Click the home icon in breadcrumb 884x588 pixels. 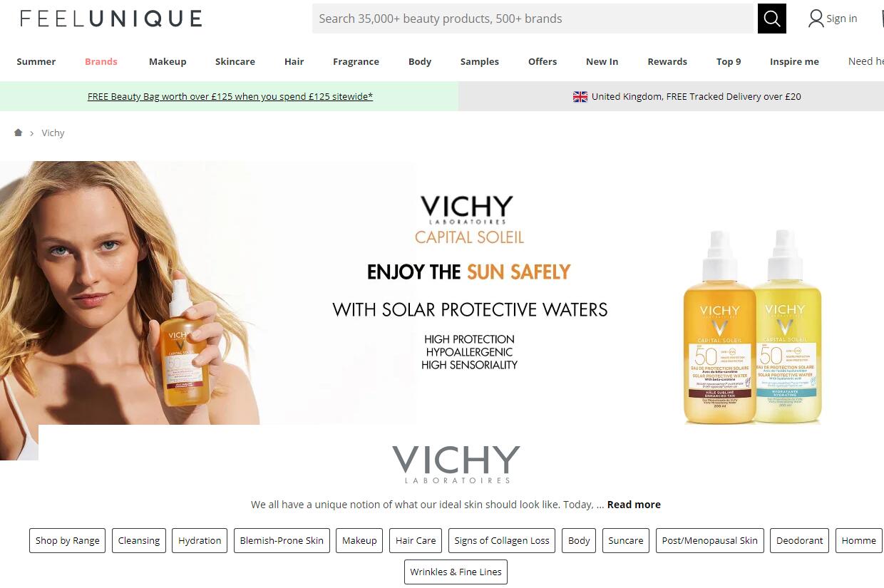19,133
